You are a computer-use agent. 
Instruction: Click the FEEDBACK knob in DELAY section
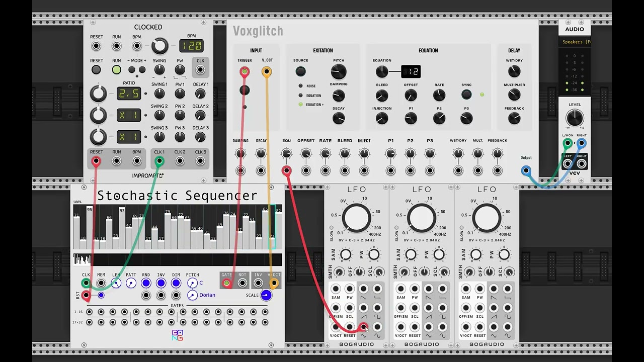tap(514, 118)
